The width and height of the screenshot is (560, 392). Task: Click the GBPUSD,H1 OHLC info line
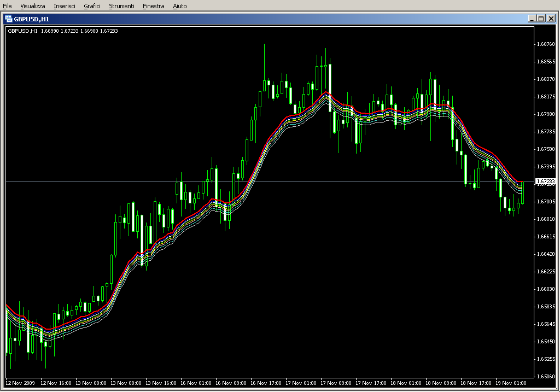(x=63, y=31)
